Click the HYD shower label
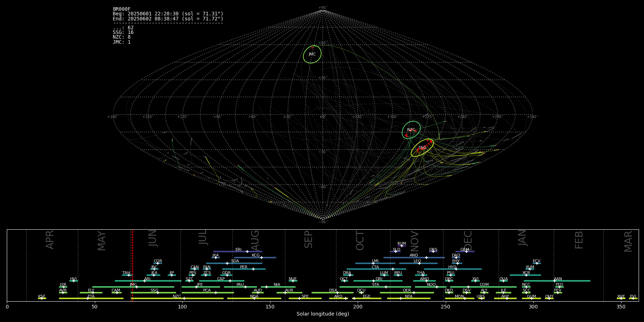The width and height of the screenshot is (644, 322). pyautogui.click(x=452, y=267)
